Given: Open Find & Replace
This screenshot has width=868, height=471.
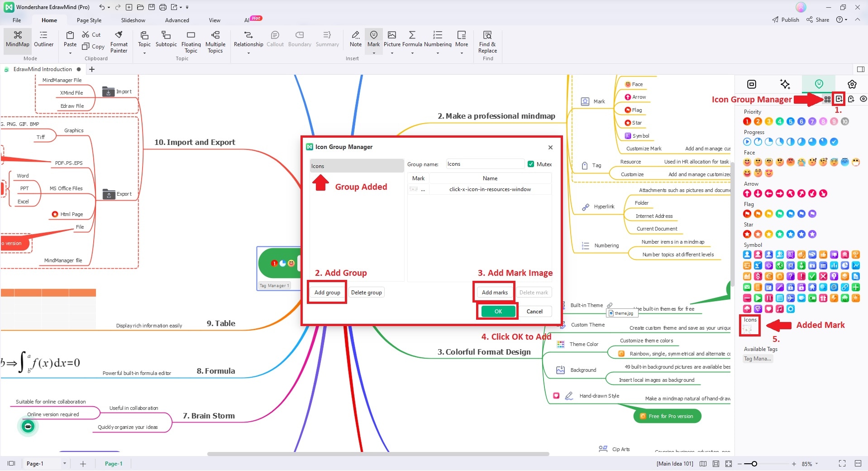Looking at the screenshot, I should pos(487,42).
